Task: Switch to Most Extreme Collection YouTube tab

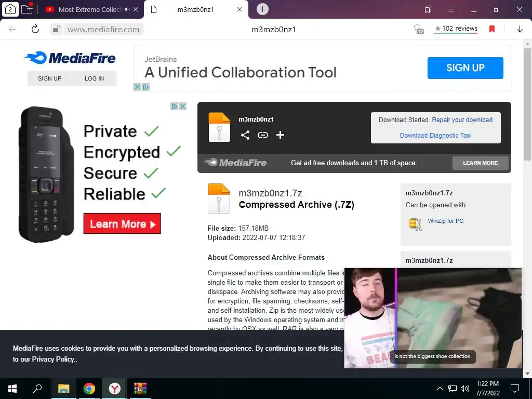Action: [90, 9]
